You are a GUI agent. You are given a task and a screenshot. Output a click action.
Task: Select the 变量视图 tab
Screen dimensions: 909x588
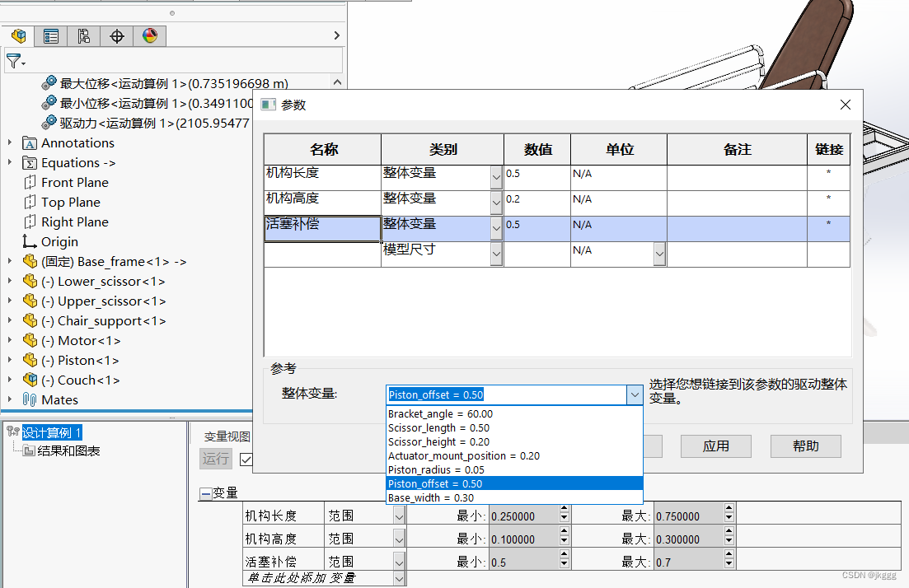click(227, 436)
